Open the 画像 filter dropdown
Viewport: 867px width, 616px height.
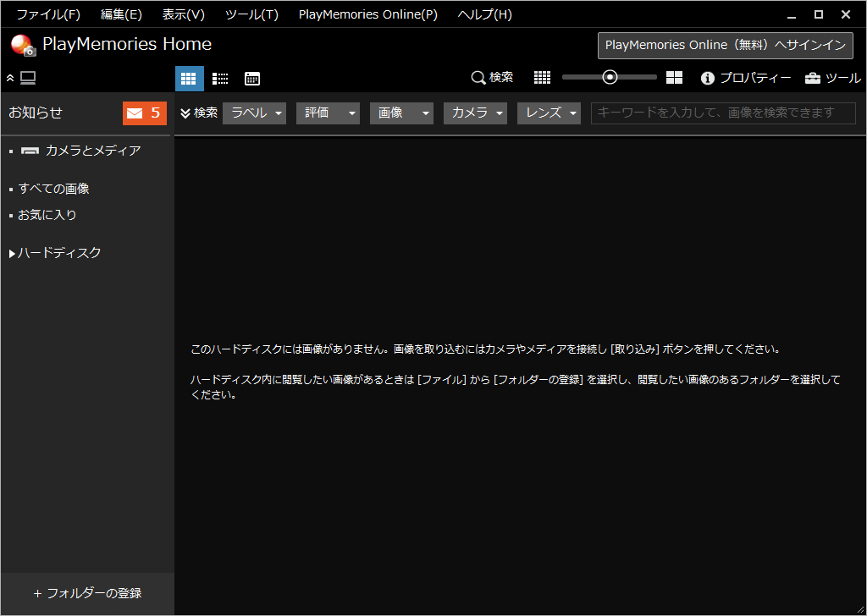pyautogui.click(x=401, y=113)
